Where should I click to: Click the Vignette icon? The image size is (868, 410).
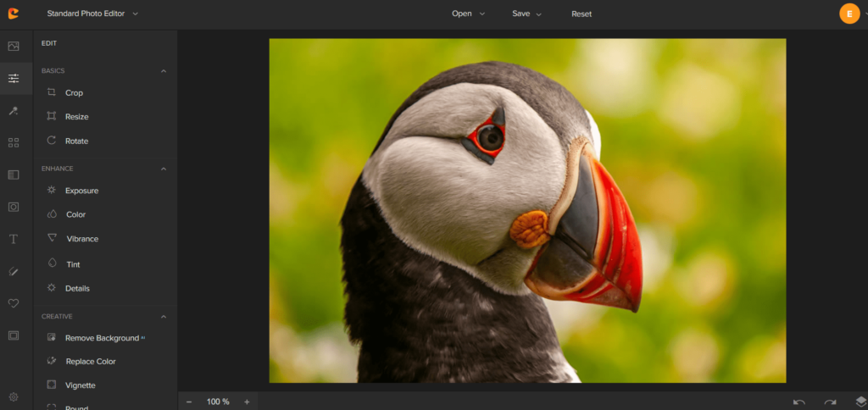point(52,385)
